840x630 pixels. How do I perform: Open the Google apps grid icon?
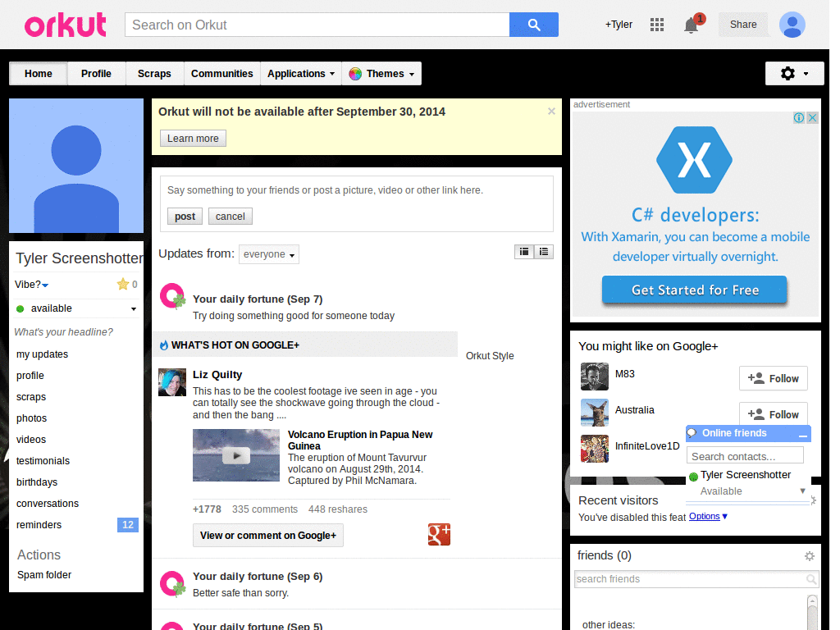click(x=657, y=25)
